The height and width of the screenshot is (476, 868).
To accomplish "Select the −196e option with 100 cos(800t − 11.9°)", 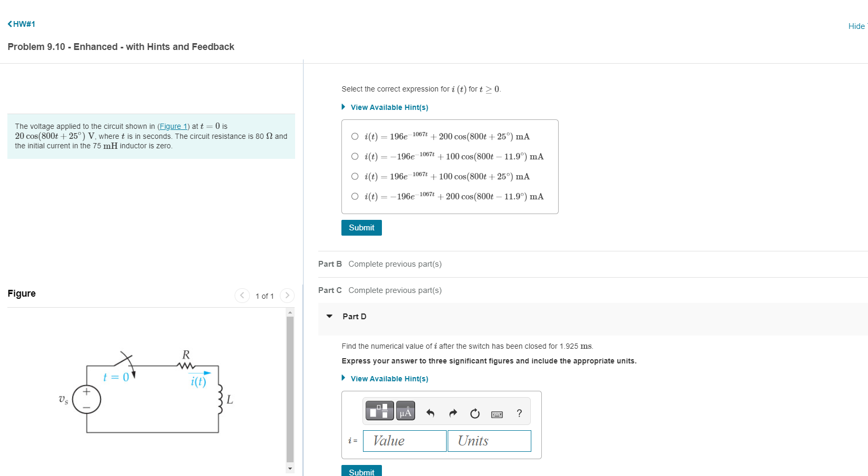I will click(x=355, y=156).
